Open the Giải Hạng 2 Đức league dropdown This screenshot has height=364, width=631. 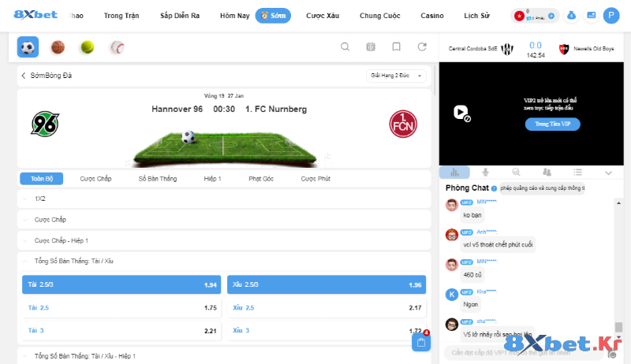pyautogui.click(x=396, y=76)
